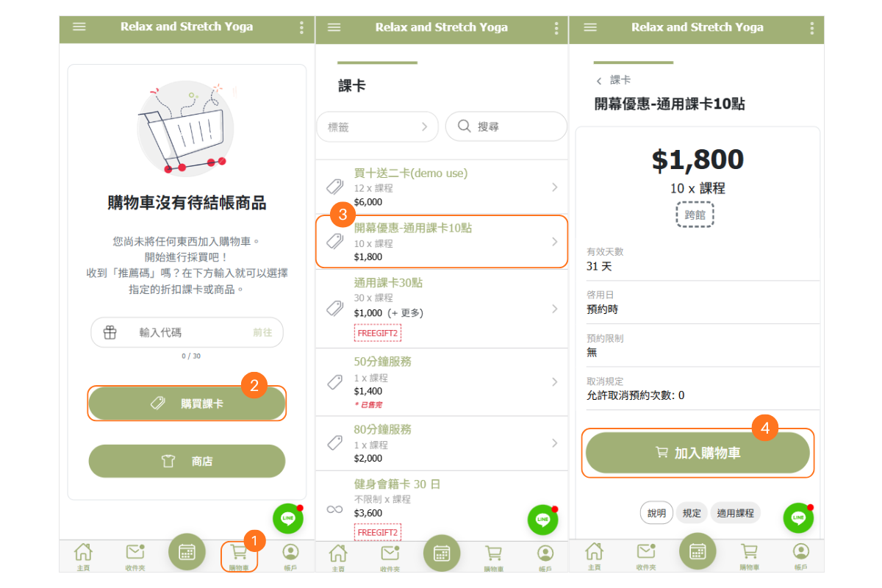Tap the LINE icon on the product detail screen
Image resolution: width=882 pixels, height=588 pixels.
click(798, 517)
